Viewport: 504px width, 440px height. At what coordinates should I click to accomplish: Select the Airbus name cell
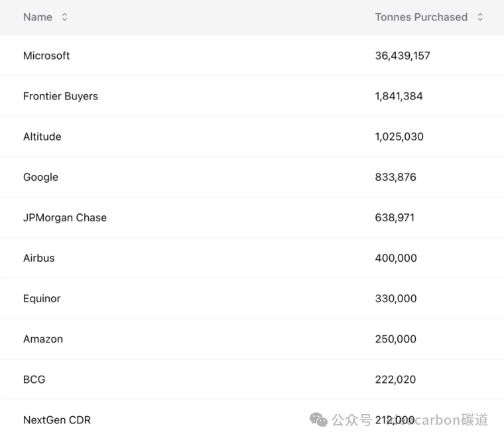click(x=39, y=258)
